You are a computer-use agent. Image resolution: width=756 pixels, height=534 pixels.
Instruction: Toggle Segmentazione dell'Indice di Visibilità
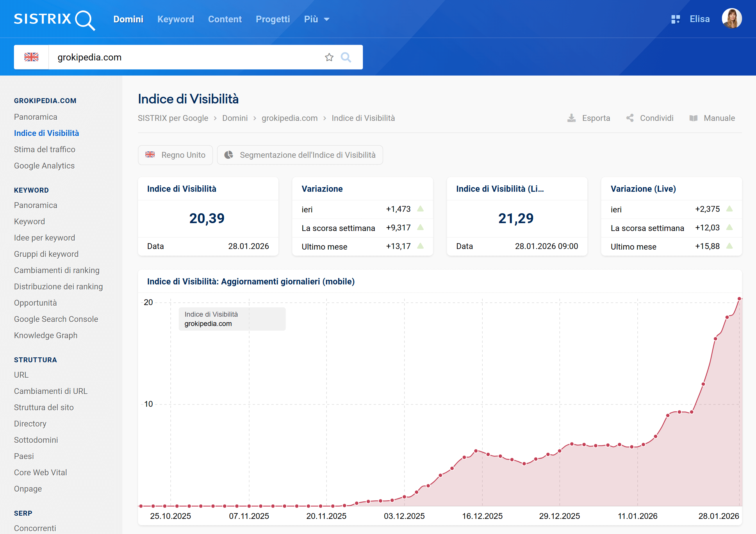tap(299, 155)
